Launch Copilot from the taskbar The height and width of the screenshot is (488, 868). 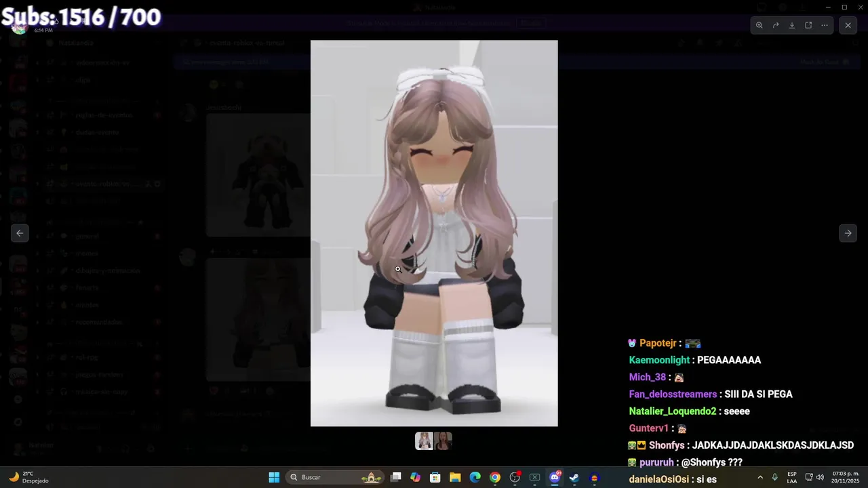pos(416,477)
